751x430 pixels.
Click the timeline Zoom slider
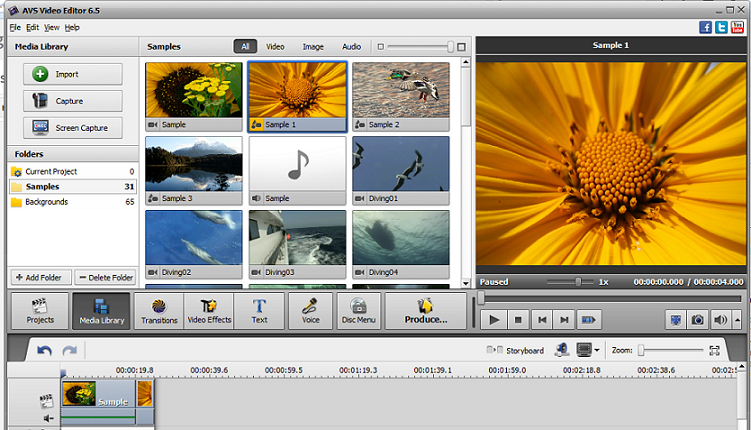(x=670, y=351)
